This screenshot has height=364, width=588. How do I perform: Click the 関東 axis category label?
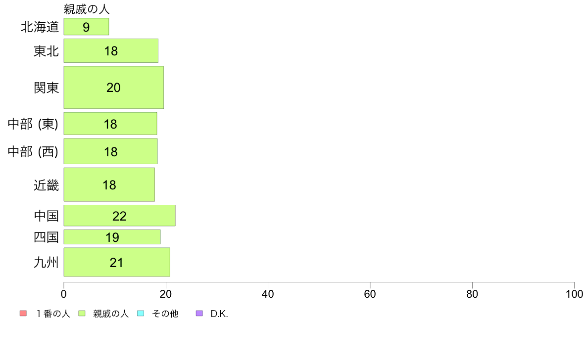click(47, 88)
